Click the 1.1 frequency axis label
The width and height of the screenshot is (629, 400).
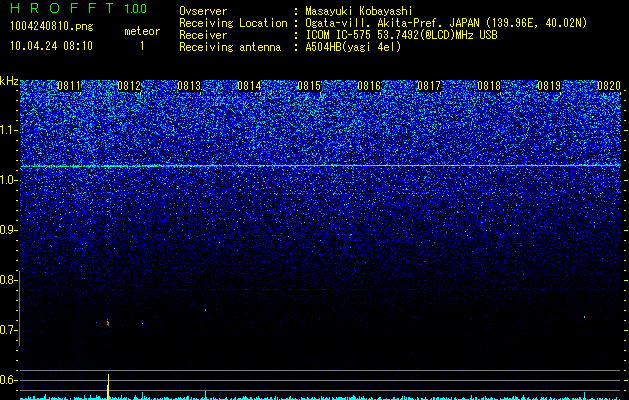[8, 130]
